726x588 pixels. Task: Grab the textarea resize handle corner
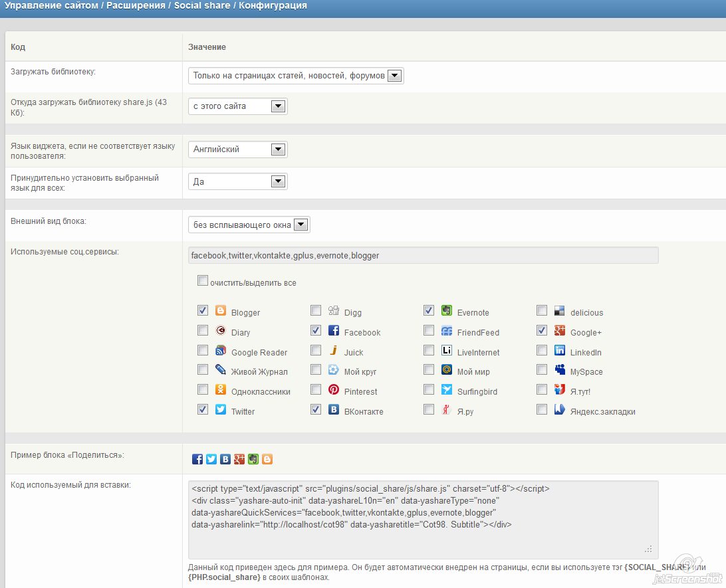tap(648, 549)
